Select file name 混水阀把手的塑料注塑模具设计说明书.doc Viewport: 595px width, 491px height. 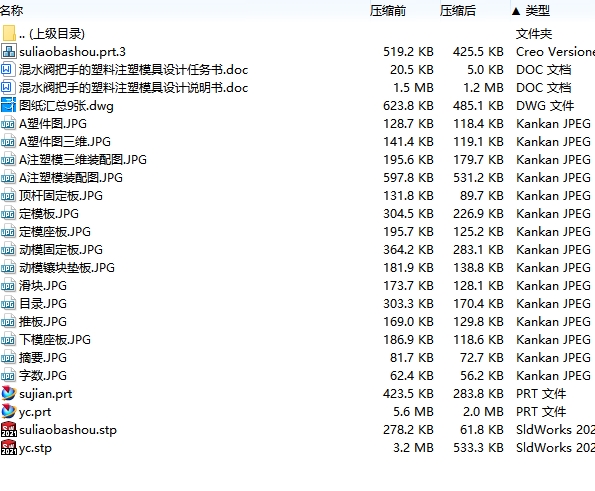coord(134,88)
